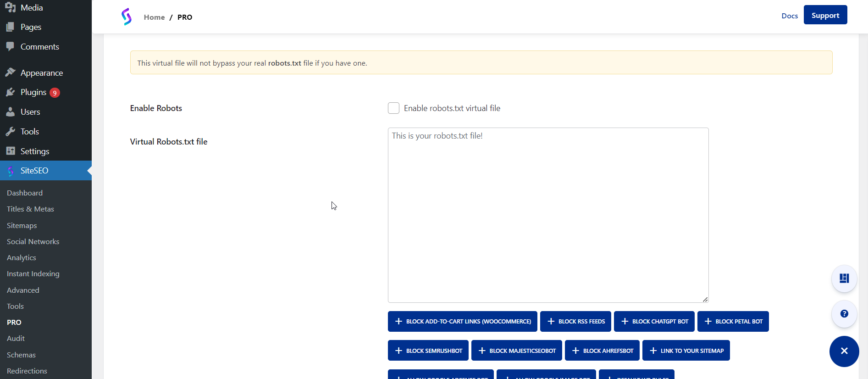Close the floating action menu X button

(844, 351)
